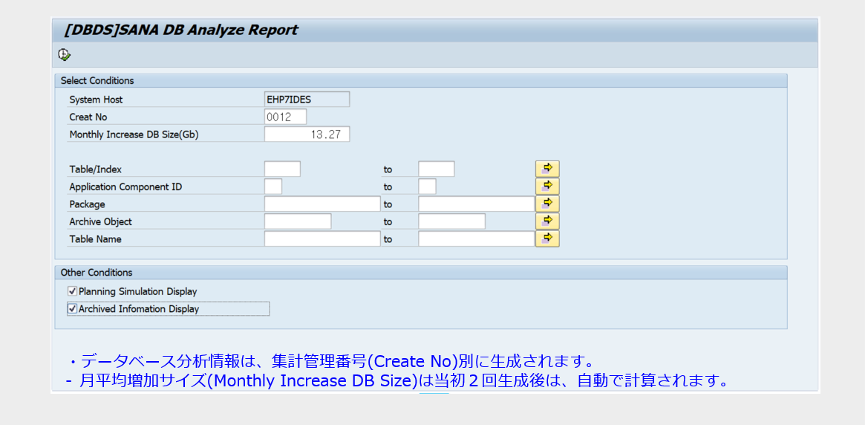The width and height of the screenshot is (868, 425).
Task: Click the Table/Index label
Action: pos(95,169)
